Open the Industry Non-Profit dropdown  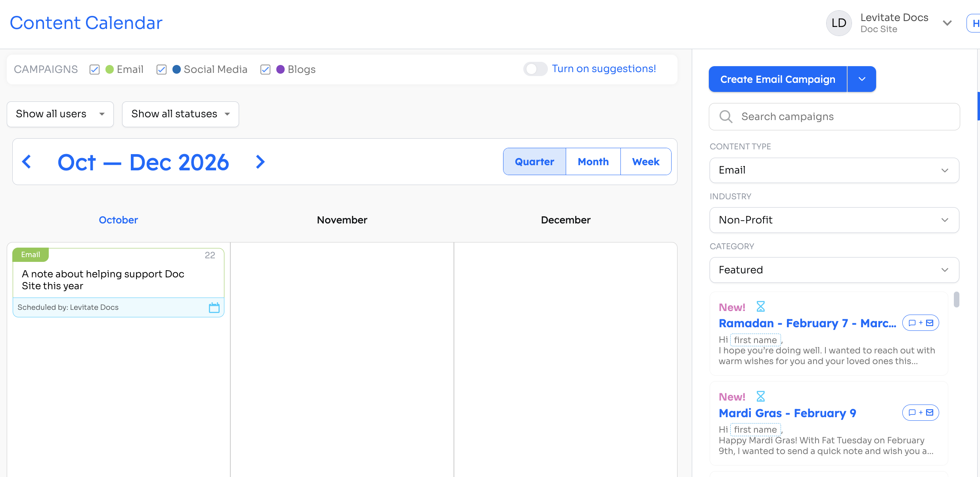click(834, 220)
